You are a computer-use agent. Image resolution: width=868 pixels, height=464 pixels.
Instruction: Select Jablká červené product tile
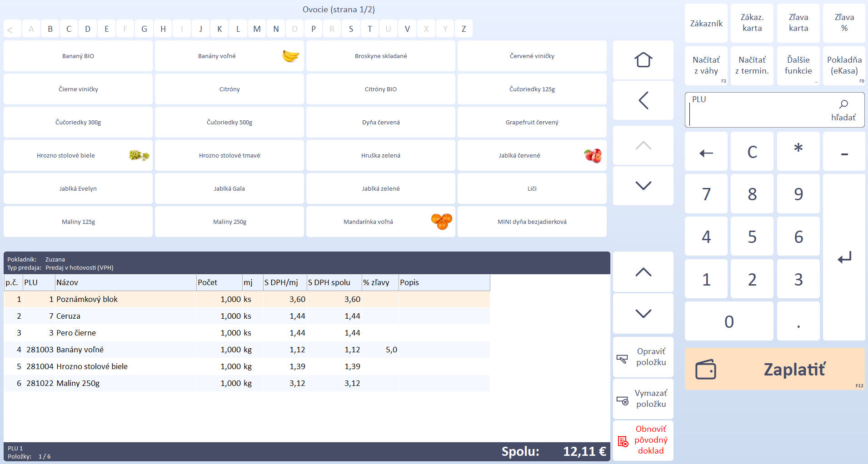pos(532,156)
